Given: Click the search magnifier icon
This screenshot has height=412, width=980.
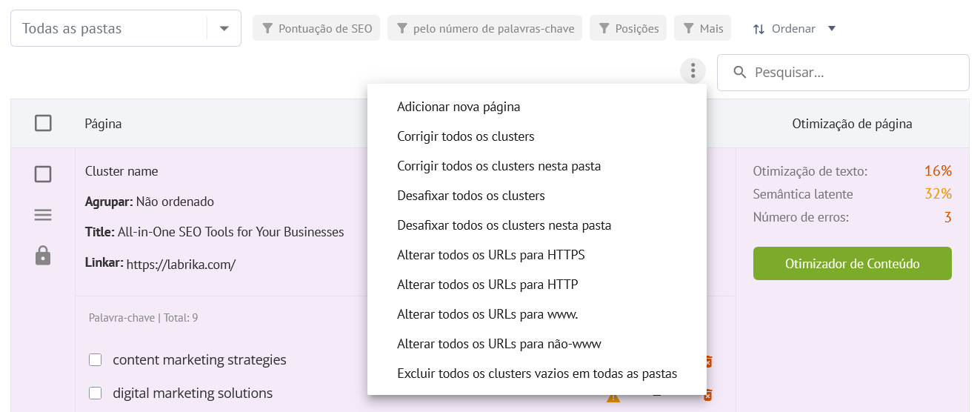Looking at the screenshot, I should click(739, 73).
